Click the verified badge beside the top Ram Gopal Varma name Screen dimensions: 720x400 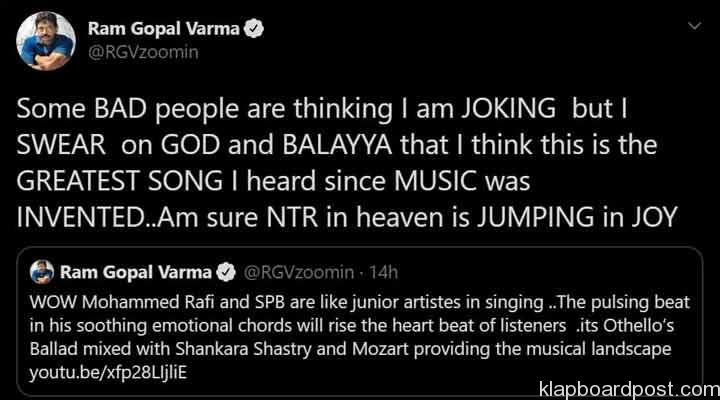pyautogui.click(x=255, y=30)
